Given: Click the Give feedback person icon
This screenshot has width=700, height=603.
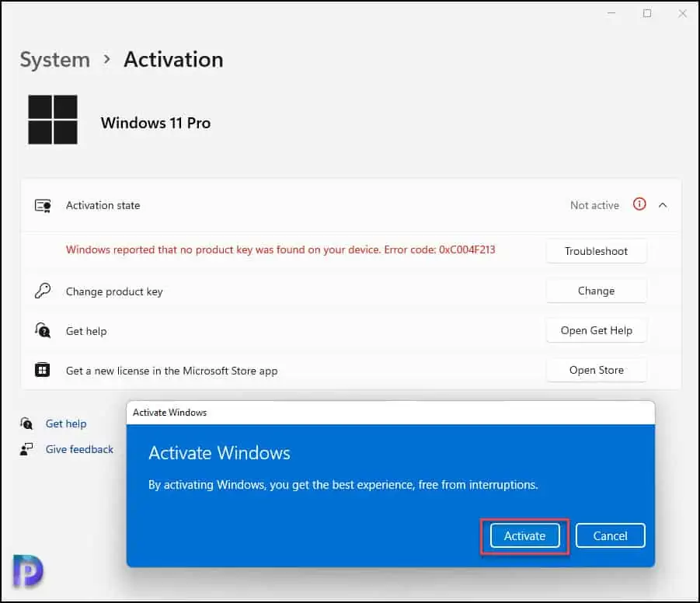Looking at the screenshot, I should coord(27,449).
